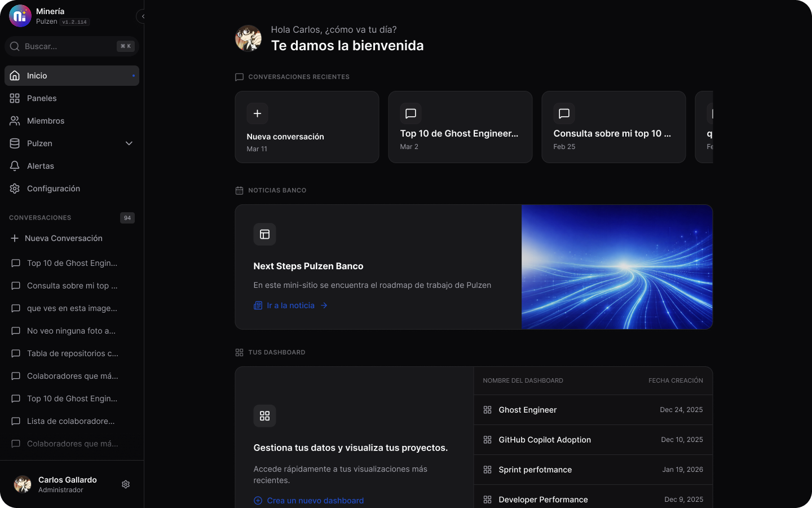
Task: Open the Paneles menu item
Action: click(72, 98)
